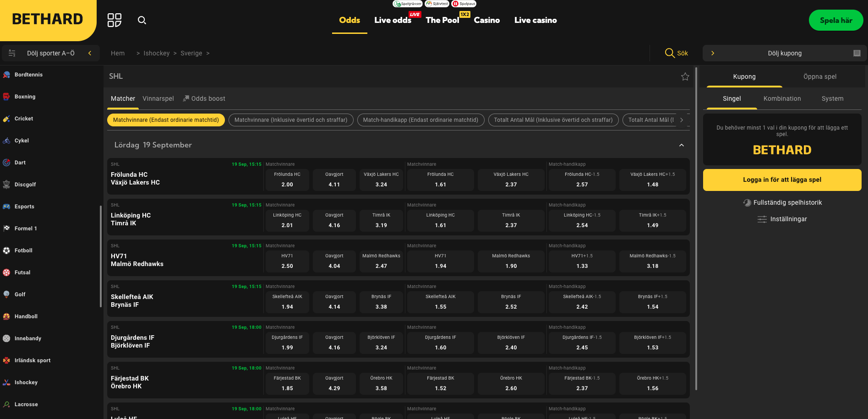Go to Hem breadcrumb

(118, 53)
